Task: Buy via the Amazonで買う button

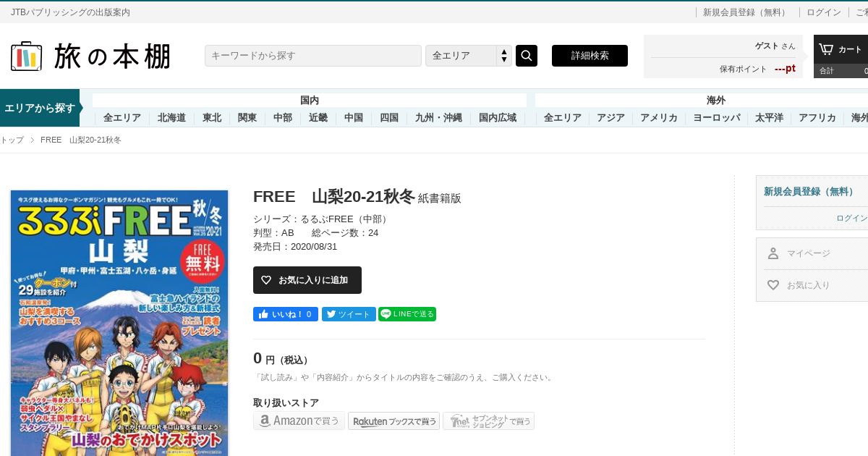Action: 299,421
